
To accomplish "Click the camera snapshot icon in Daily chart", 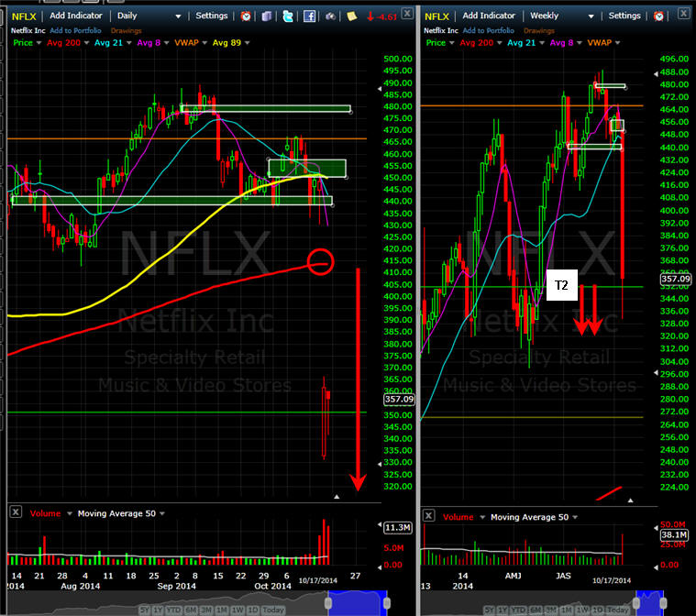I will tap(331, 16).
